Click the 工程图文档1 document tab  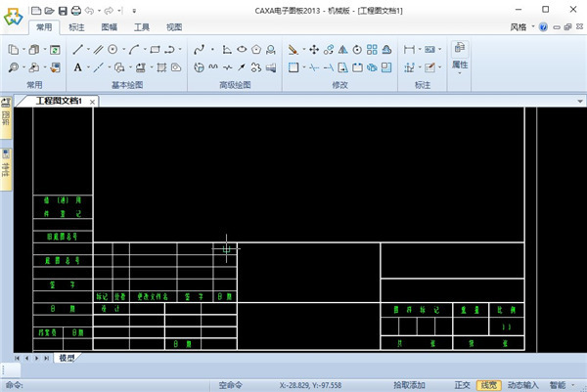[59, 101]
